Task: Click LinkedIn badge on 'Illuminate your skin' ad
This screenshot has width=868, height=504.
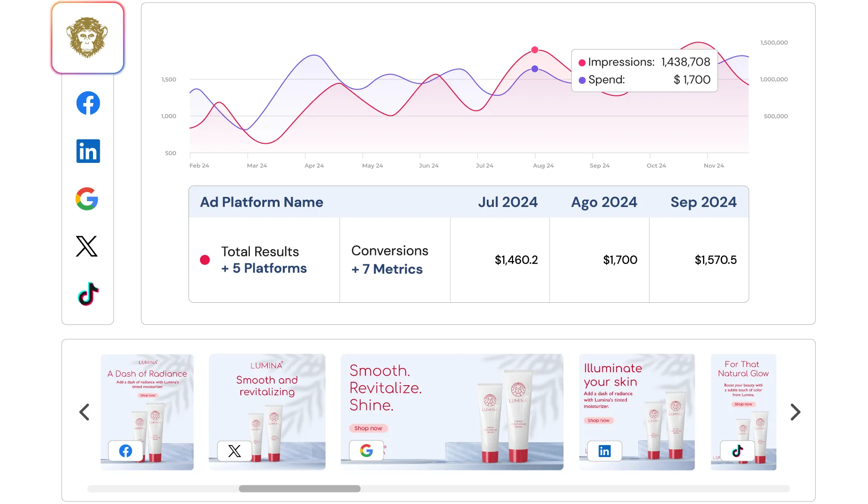Action: tap(605, 451)
